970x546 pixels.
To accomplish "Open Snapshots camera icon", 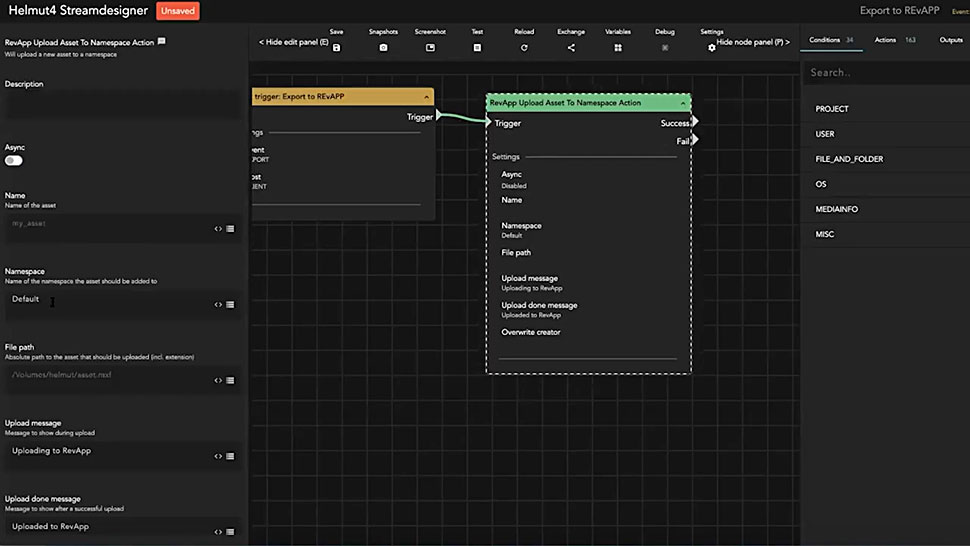I will (384, 48).
